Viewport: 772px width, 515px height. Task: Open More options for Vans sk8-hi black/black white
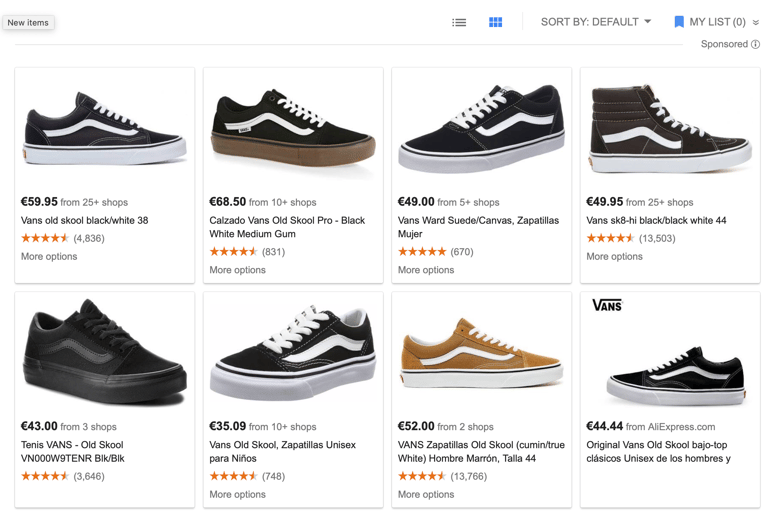pyautogui.click(x=614, y=257)
